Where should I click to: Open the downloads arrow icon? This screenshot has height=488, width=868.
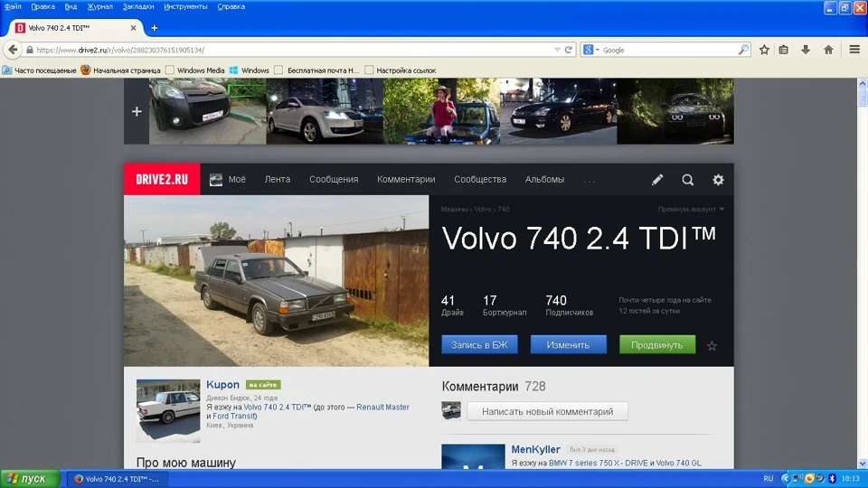click(806, 50)
